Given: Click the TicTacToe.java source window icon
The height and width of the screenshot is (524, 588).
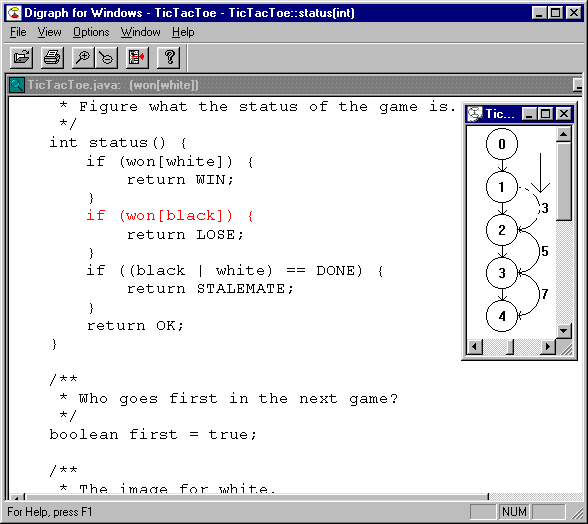Looking at the screenshot, I should 17,85.
